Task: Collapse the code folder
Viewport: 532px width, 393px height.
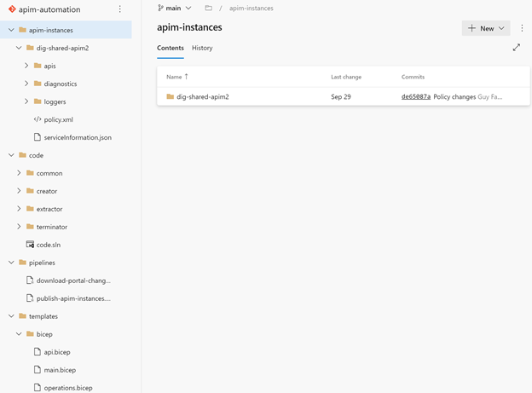Action: point(11,155)
